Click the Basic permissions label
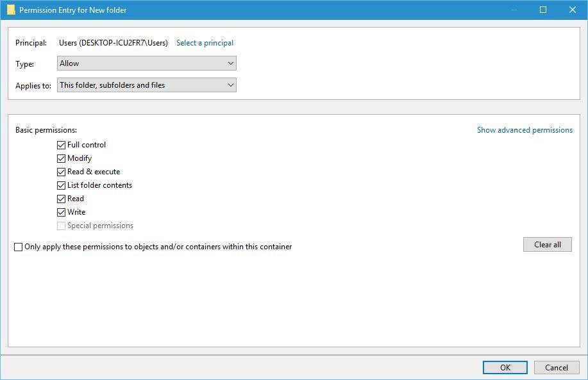The height and width of the screenshot is (380, 588). coord(46,130)
